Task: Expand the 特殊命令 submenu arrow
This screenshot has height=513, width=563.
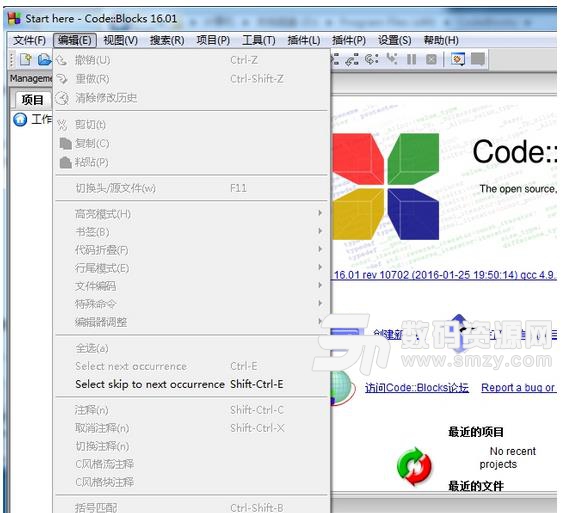Action: coord(320,303)
